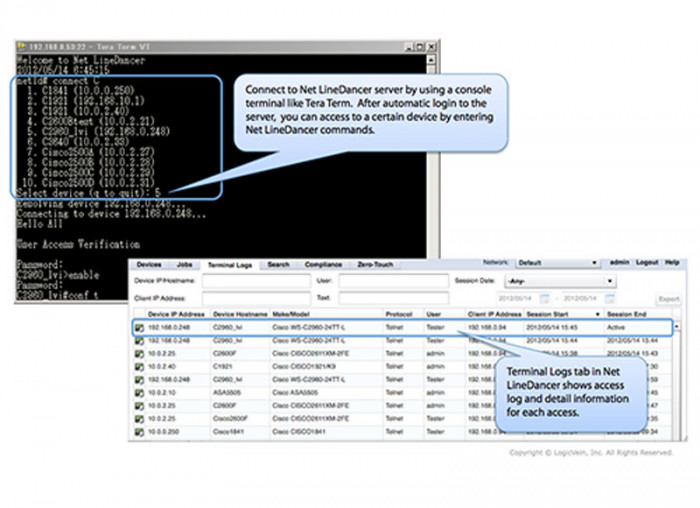Viewport: 700px width, 508px height.
Task: Sort by Make/Model column header
Action: [291, 315]
